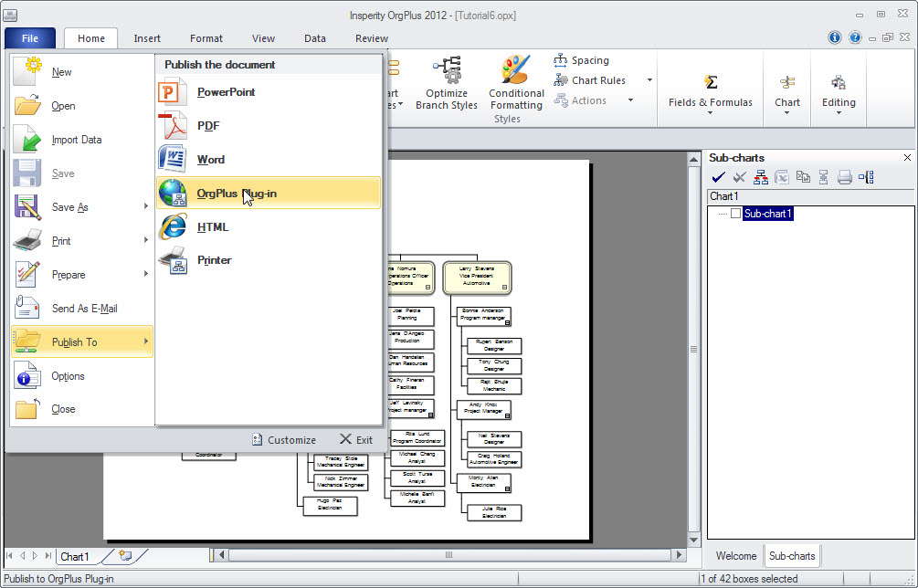Open the Chart Rules dropdown arrow

coord(649,80)
